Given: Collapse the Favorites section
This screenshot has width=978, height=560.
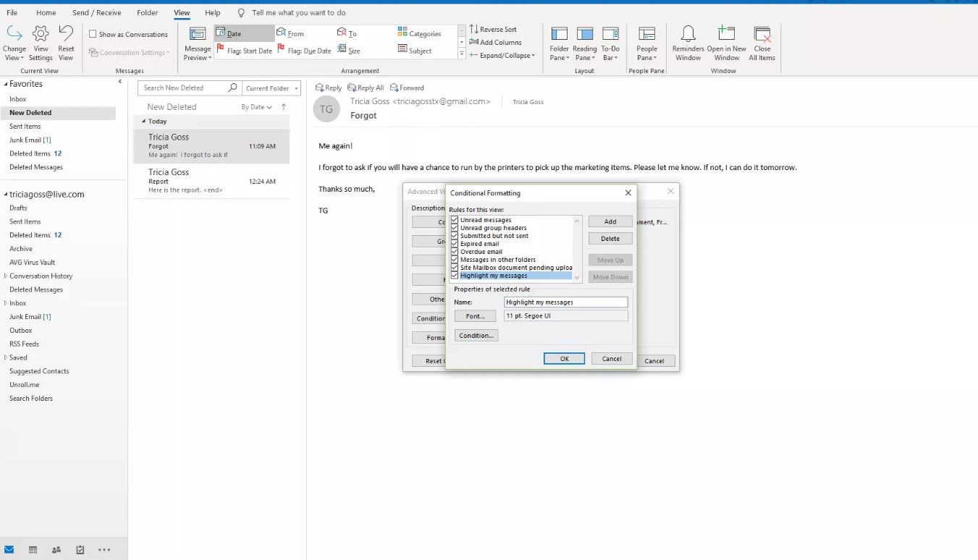Looking at the screenshot, I should [x=5, y=84].
